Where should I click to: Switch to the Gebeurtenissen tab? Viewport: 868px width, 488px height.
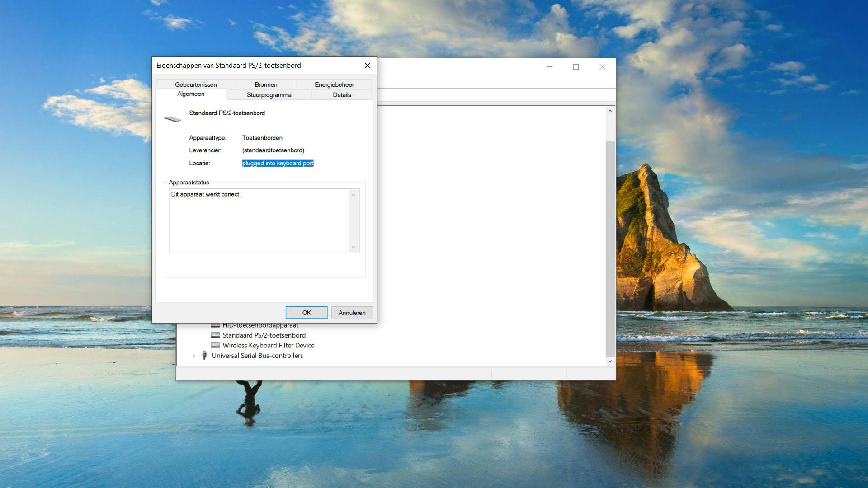tap(196, 84)
